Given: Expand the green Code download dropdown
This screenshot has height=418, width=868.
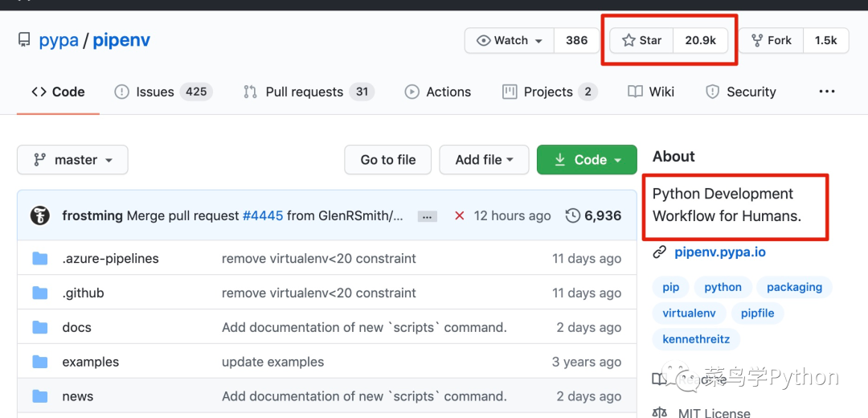Looking at the screenshot, I should point(587,160).
